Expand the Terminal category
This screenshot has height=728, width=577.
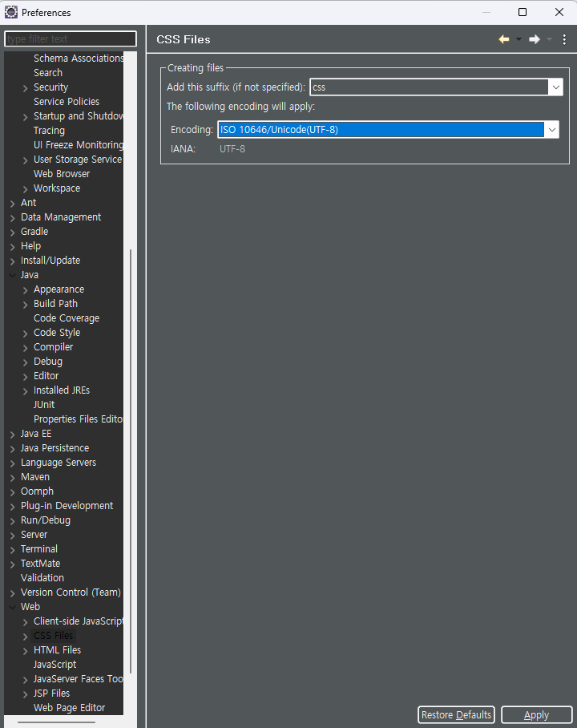tap(13, 550)
